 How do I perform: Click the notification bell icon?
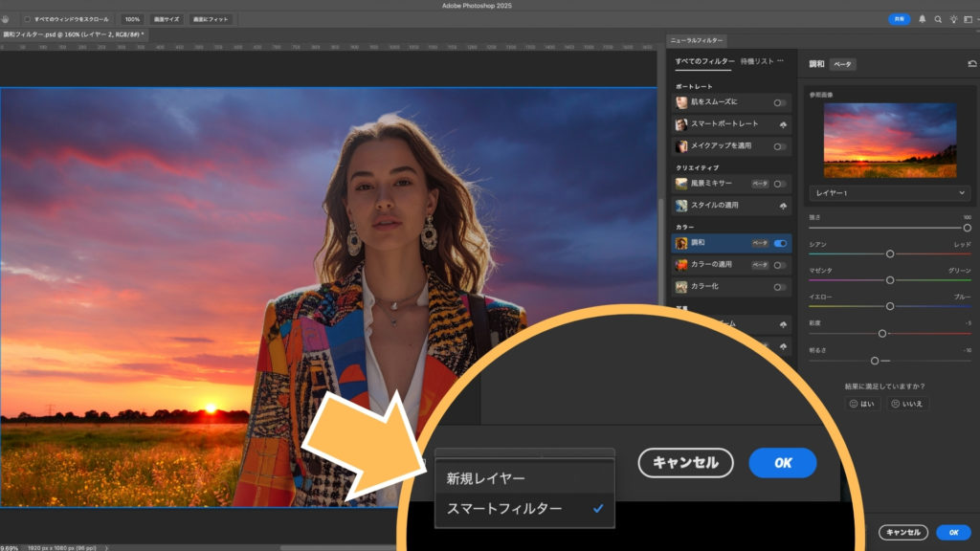pos(923,19)
